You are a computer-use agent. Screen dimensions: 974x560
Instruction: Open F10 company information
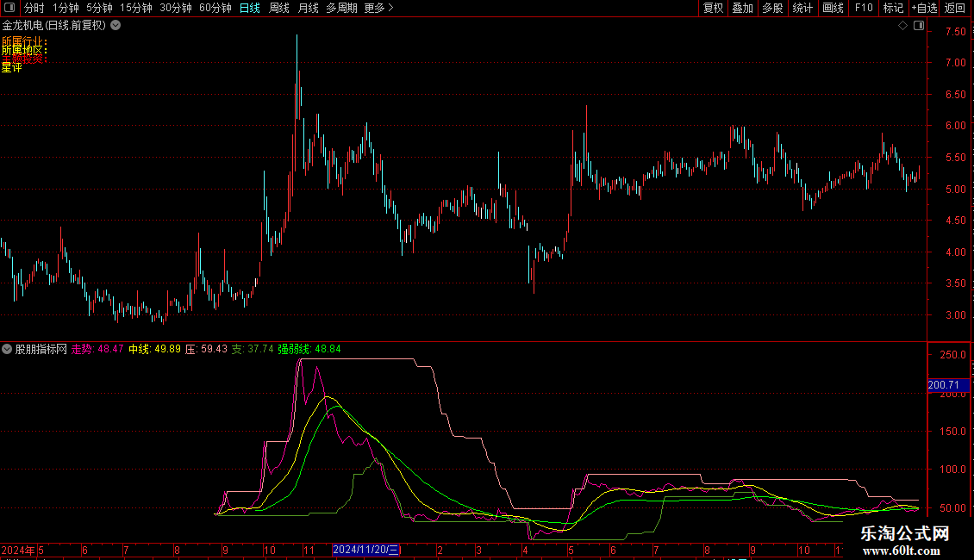coord(864,8)
